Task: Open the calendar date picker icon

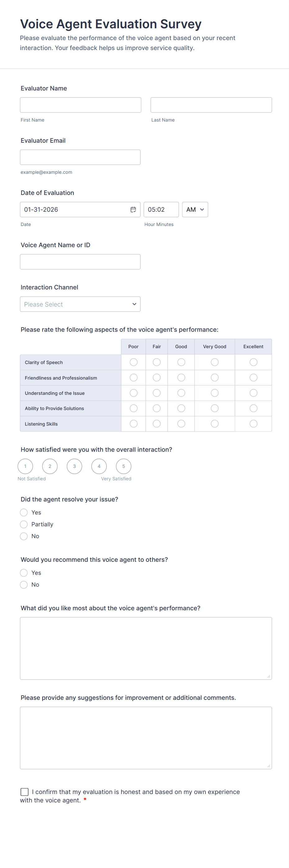Action: point(133,210)
